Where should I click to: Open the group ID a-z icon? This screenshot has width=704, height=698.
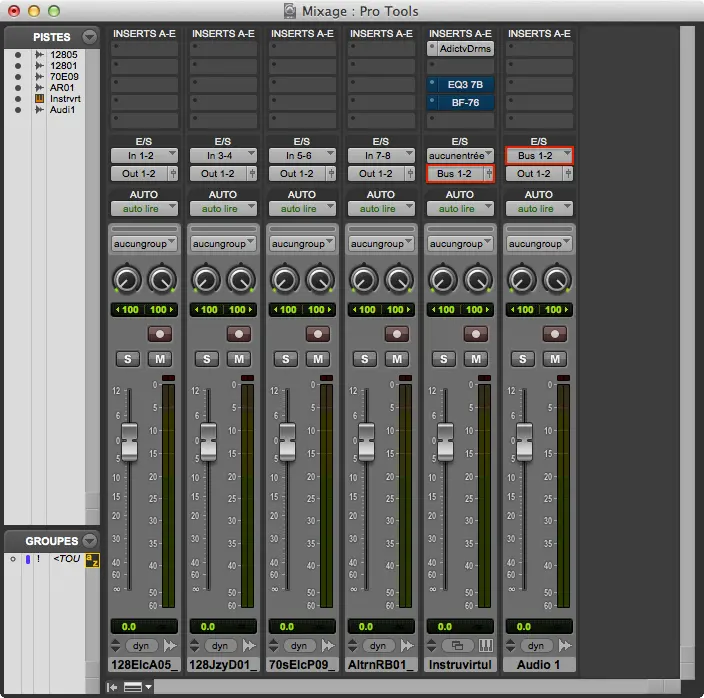click(91, 559)
